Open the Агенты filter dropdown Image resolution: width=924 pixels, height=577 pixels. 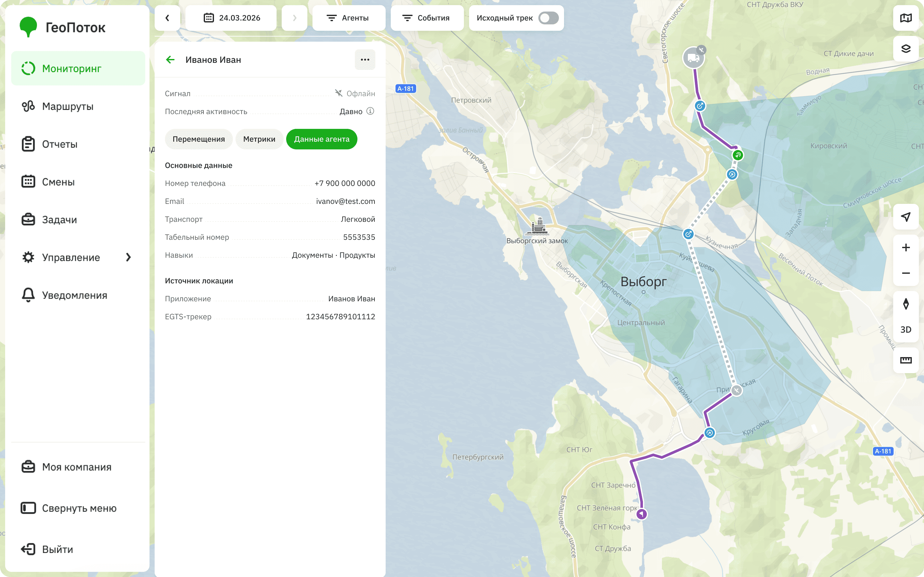[x=349, y=18]
